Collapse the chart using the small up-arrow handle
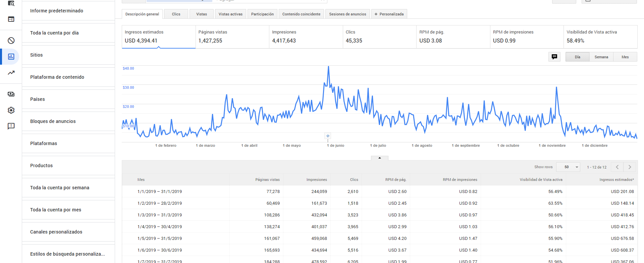Image resolution: width=644 pixels, height=263 pixels. [x=380, y=158]
